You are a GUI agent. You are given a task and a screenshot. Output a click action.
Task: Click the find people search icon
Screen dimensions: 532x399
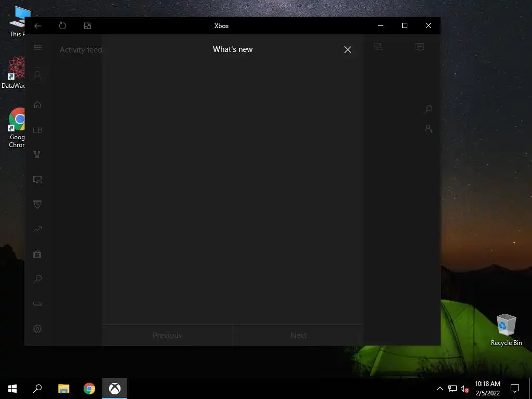[x=429, y=109]
